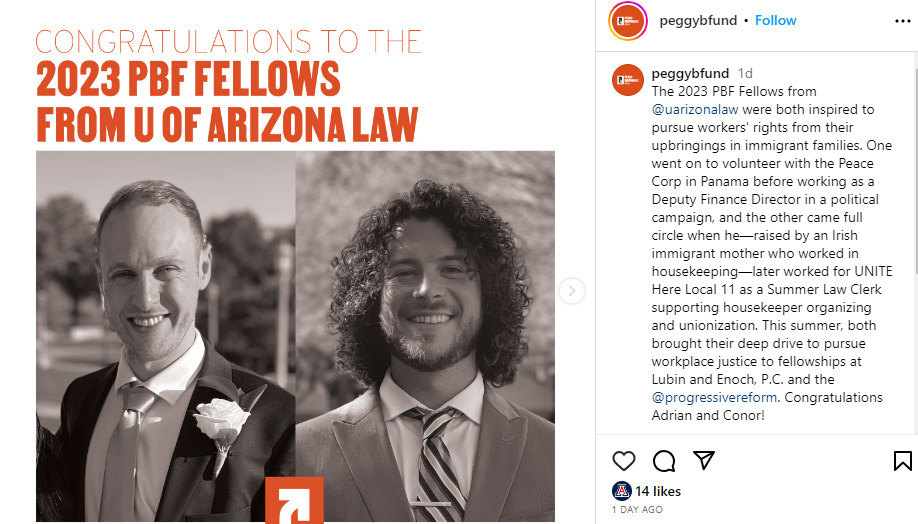Share the post via paper plane icon
This screenshot has height=524, width=918.
[x=704, y=460]
